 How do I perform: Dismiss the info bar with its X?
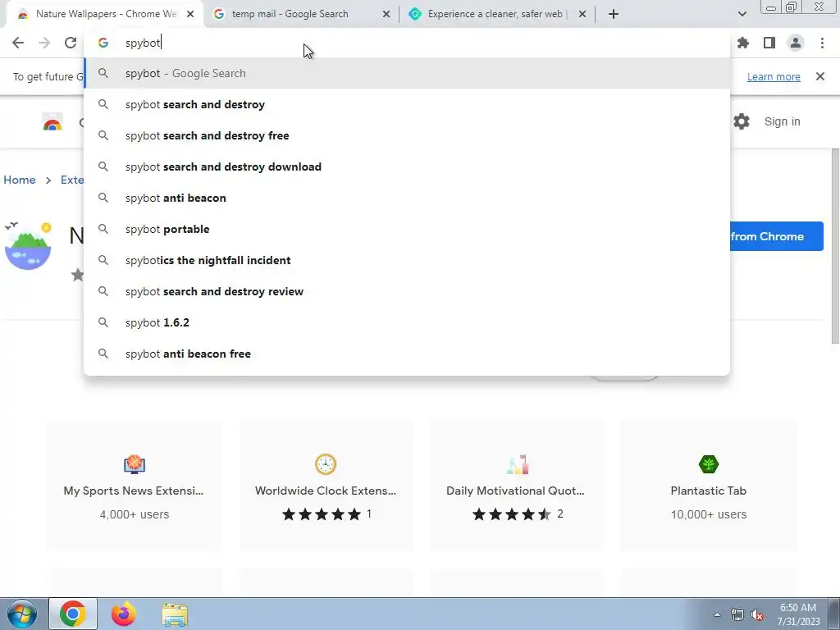(x=820, y=76)
